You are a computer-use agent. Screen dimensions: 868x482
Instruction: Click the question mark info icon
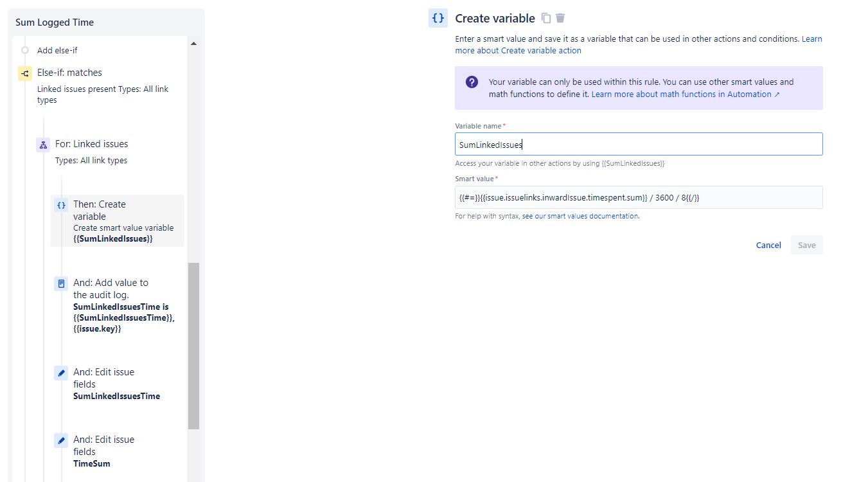coord(472,82)
